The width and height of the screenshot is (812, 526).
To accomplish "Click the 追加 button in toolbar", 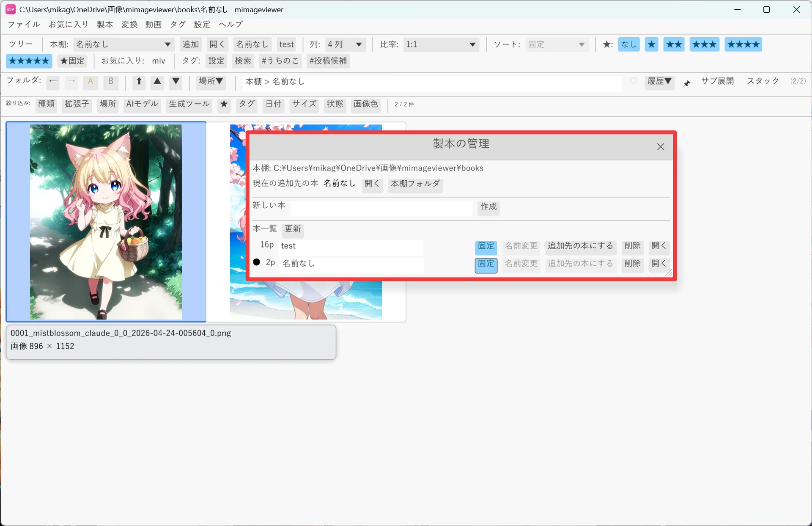I will (191, 44).
